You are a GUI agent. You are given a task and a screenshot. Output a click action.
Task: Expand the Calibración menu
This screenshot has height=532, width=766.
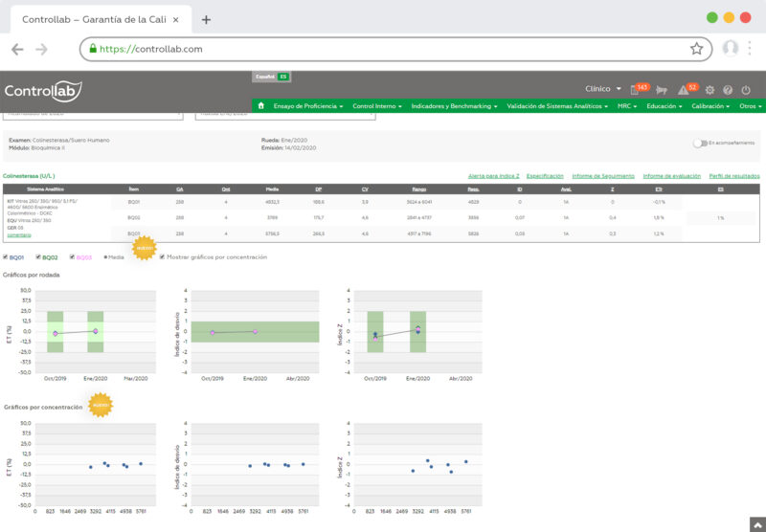click(x=710, y=106)
